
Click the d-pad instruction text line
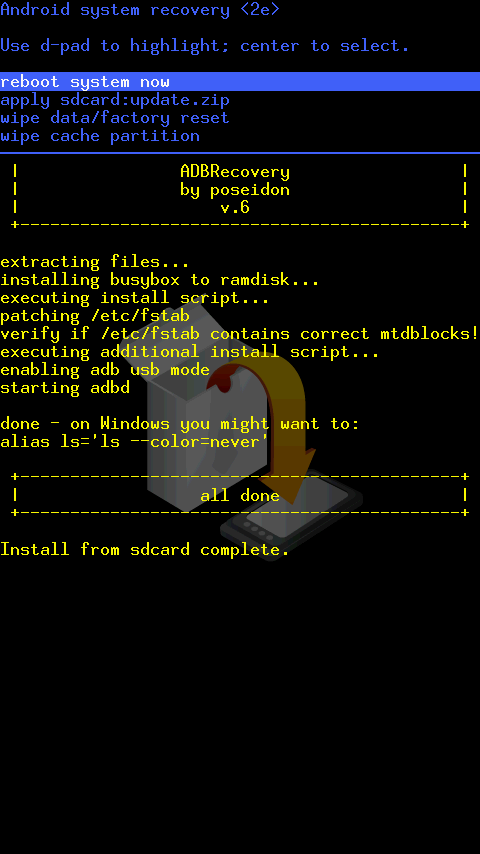click(x=204, y=46)
